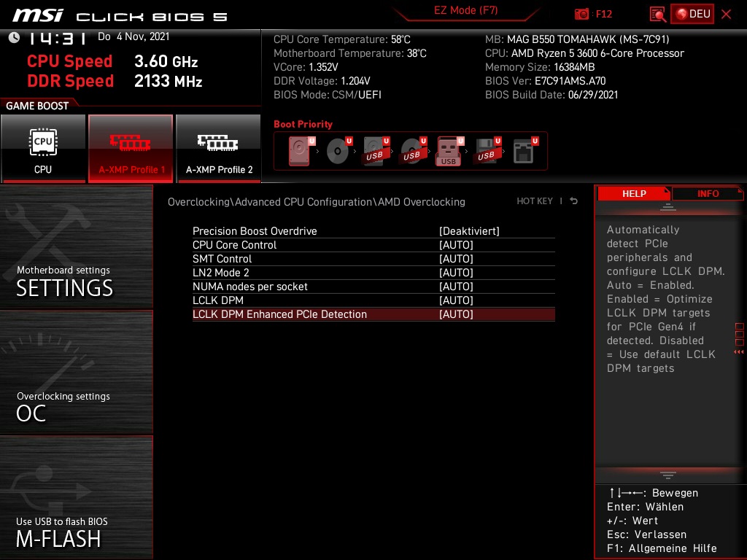
Task: Select the CPU Core Control row label
Action: click(x=234, y=245)
